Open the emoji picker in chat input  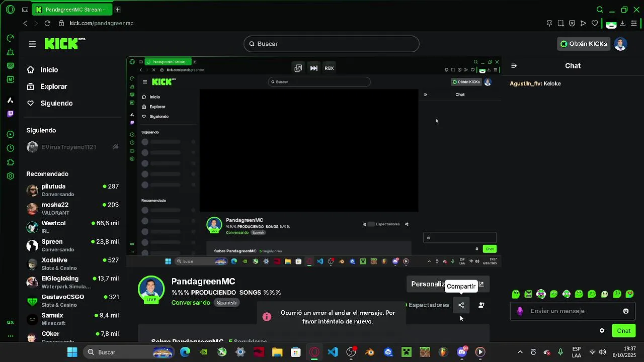[x=626, y=311]
